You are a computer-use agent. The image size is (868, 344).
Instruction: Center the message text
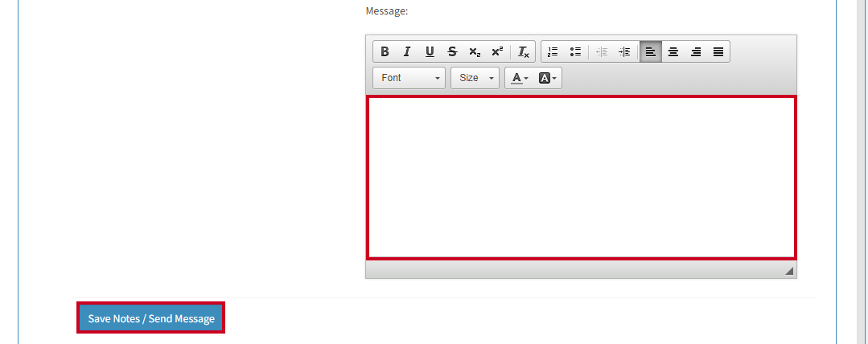coord(673,51)
